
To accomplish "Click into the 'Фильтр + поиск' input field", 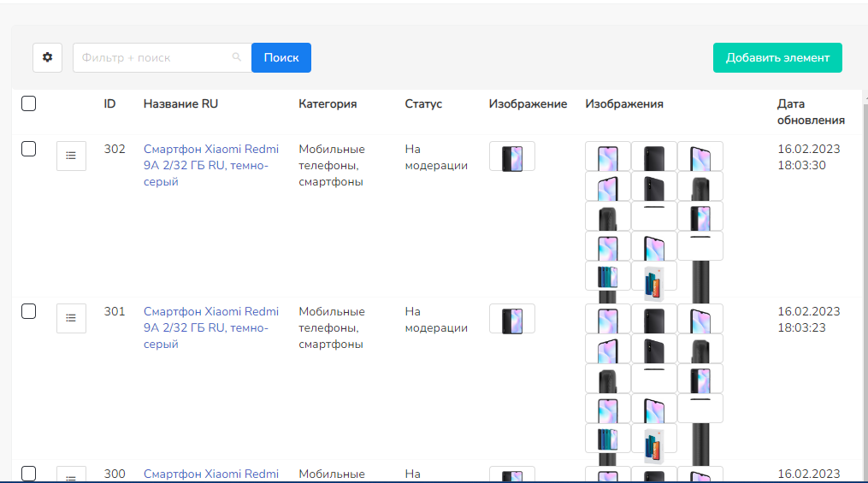I will (162, 57).
